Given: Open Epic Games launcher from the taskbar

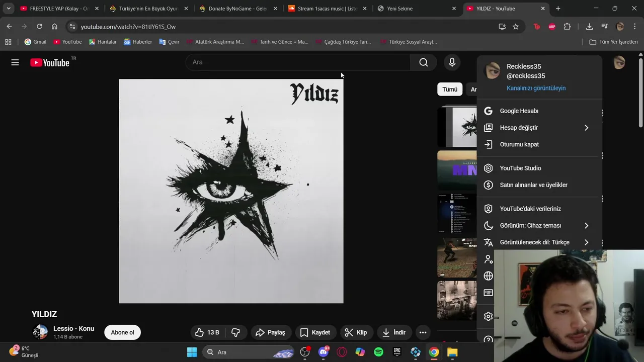Looking at the screenshot, I should (397, 352).
